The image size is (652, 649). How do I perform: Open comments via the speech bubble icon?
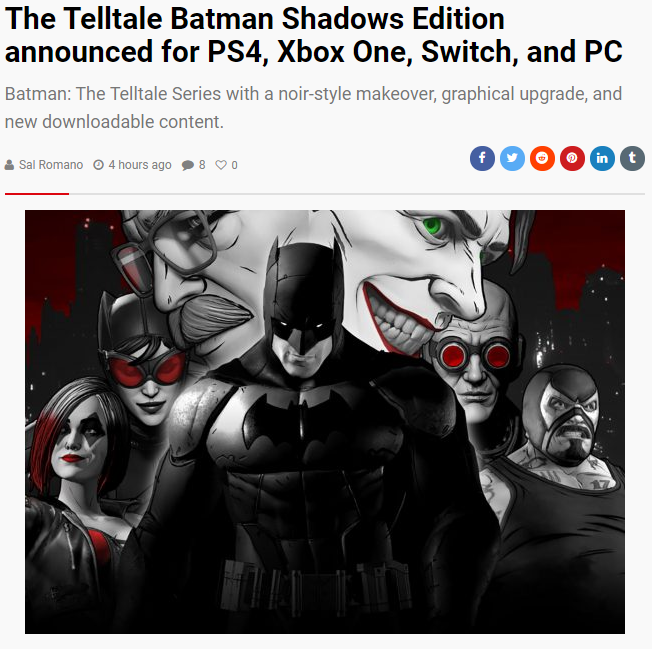click(188, 165)
